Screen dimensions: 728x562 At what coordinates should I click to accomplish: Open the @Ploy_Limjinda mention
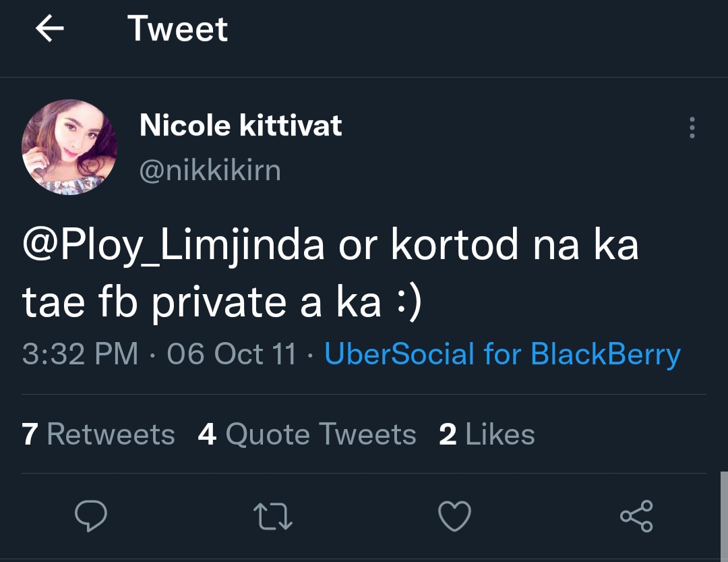[173, 247]
